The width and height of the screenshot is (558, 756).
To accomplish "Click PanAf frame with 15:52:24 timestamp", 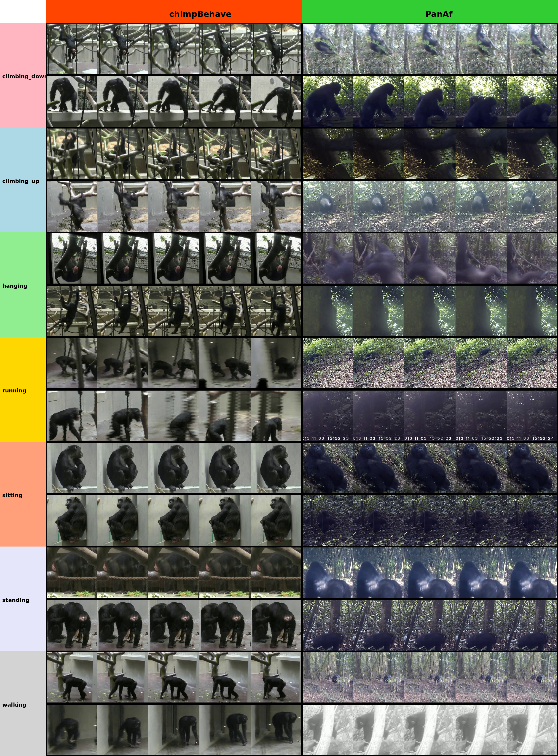I will pyautogui.click(x=532, y=416).
